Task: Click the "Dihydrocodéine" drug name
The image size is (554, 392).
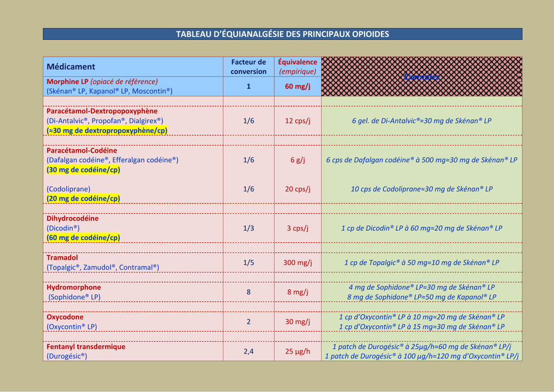Action: pos(72,218)
